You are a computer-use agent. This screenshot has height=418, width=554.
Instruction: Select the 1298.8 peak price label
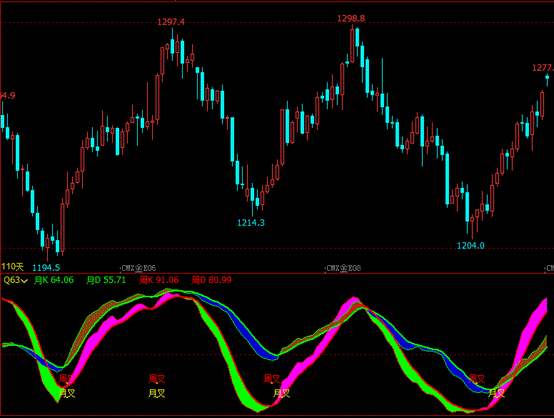coord(351,18)
